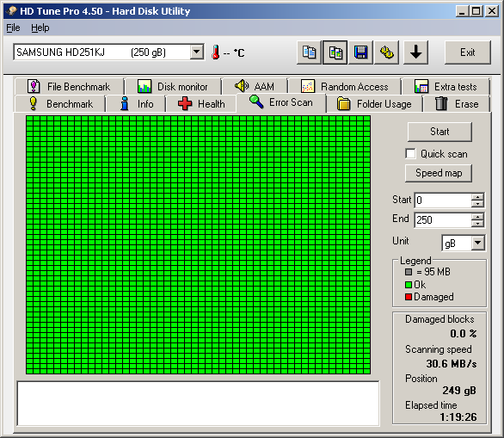The width and height of the screenshot is (504, 438).
Task: Click the thermometer temperature indicator
Action: click(x=215, y=52)
